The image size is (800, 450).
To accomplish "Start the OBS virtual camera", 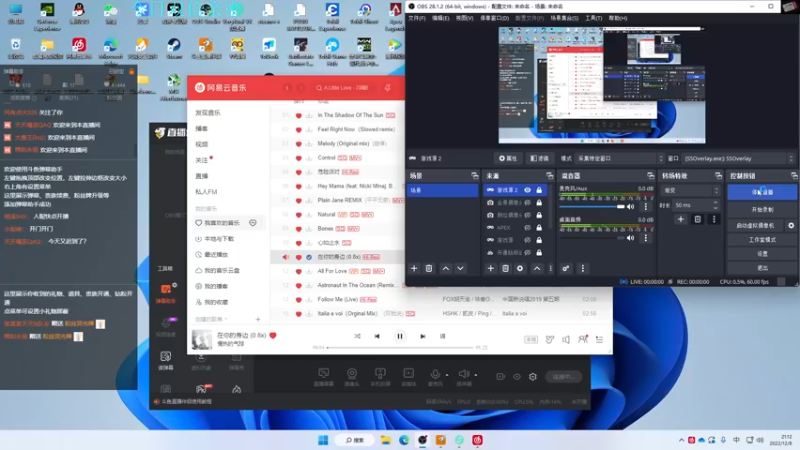I will coord(755,225).
